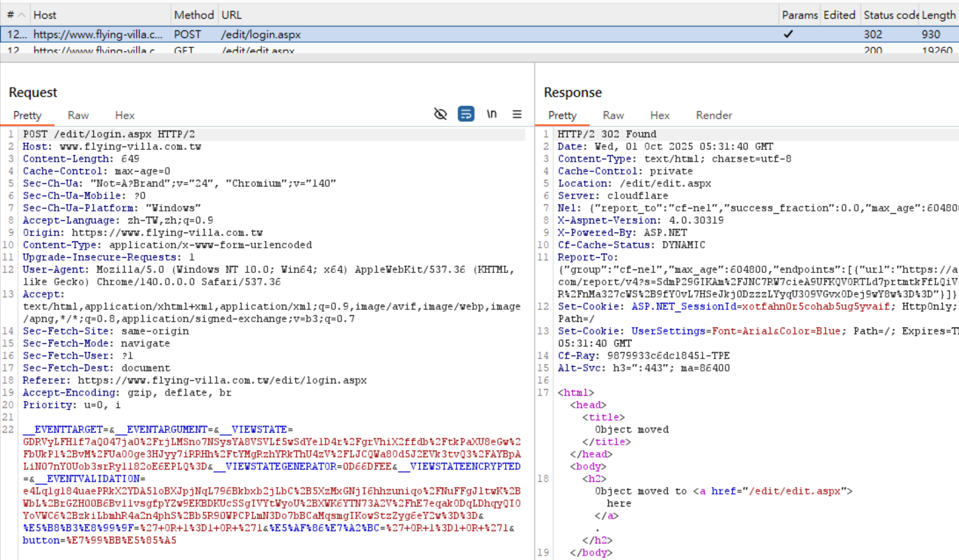Click __VIEWSTATEGENERATOR parameter in request body
The width and height of the screenshot is (959, 560).
click(275, 466)
